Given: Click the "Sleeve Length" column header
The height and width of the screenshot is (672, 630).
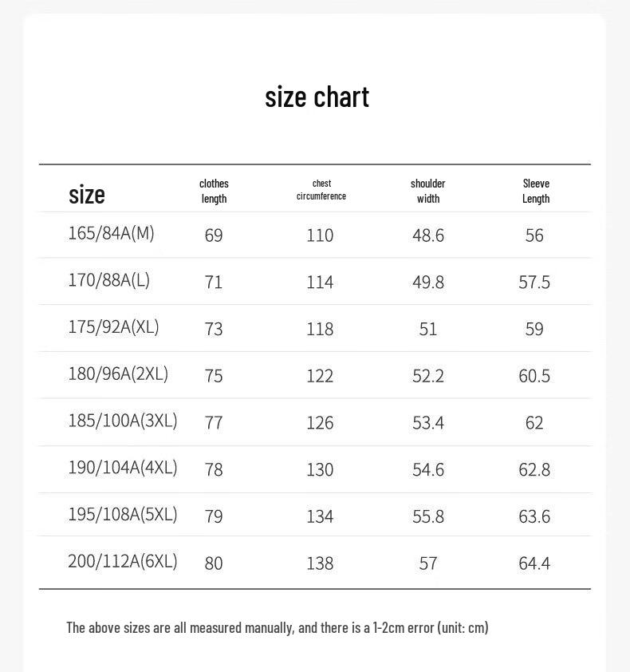Looking at the screenshot, I should [x=536, y=191].
